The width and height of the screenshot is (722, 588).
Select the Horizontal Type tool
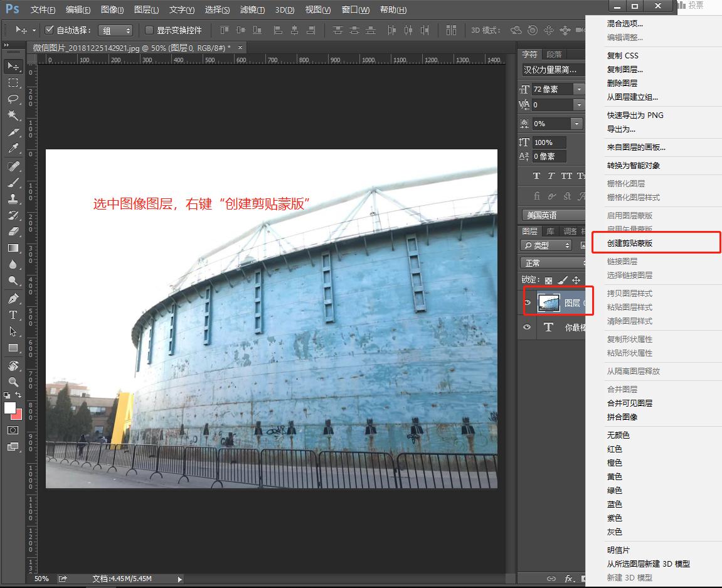tap(13, 315)
